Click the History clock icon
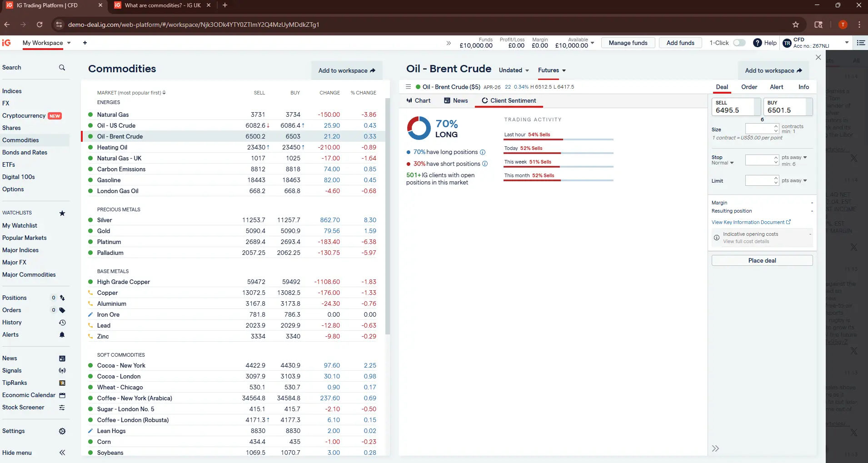 pyautogui.click(x=62, y=323)
